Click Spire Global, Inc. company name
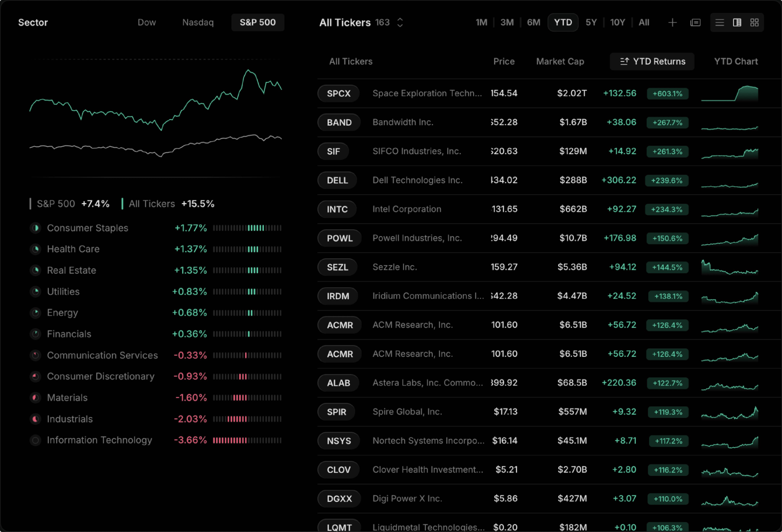 (x=407, y=412)
